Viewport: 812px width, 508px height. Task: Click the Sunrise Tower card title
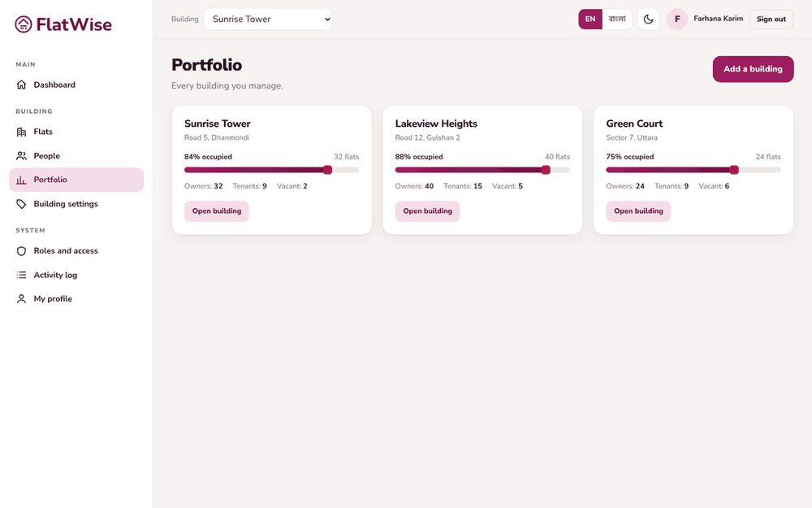(218, 124)
